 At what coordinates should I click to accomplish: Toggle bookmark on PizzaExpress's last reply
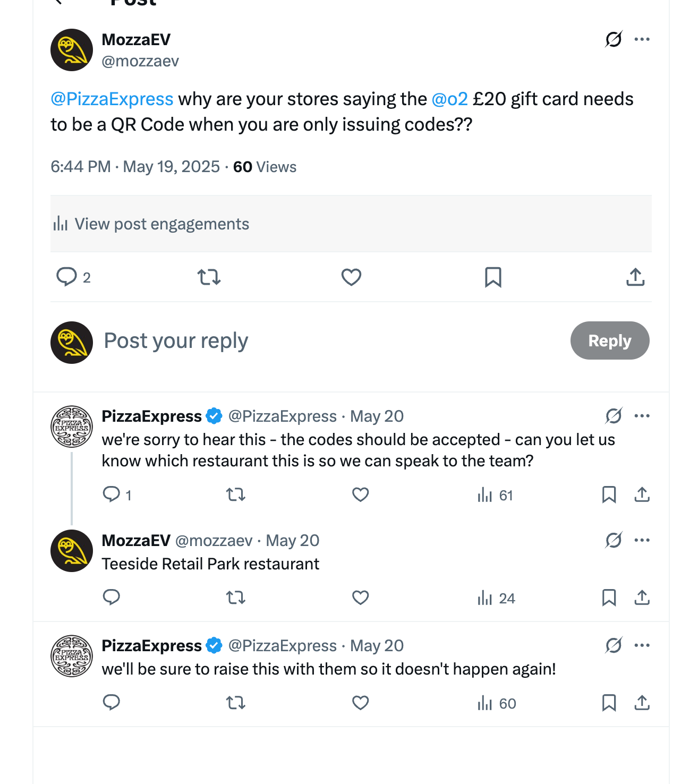pos(609,702)
